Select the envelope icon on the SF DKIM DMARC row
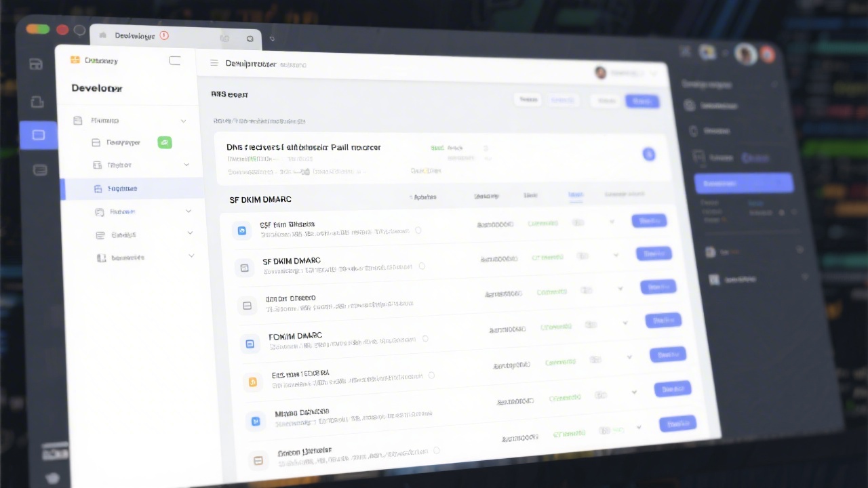868x488 pixels. tap(245, 268)
